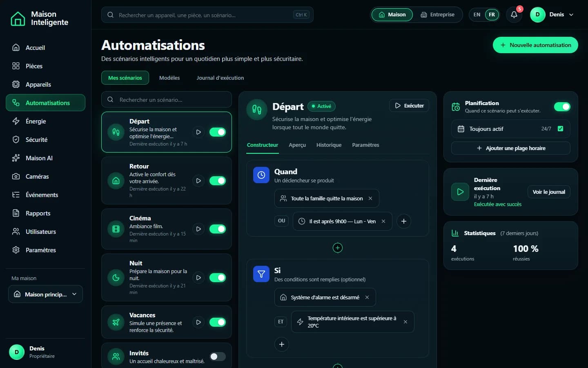Click the Exécuter button
588x368 pixels.
[409, 105]
